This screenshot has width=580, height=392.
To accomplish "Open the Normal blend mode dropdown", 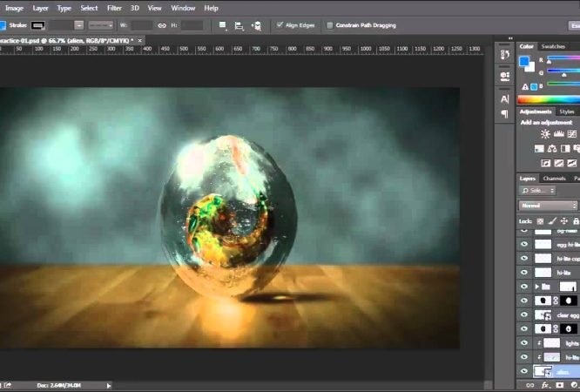I will 548,206.
